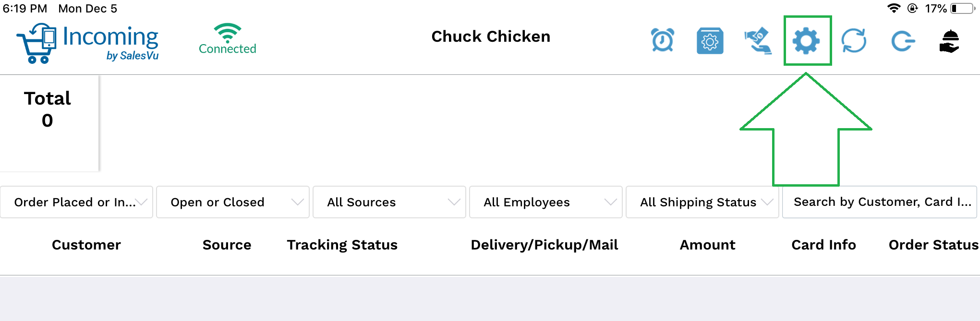Click the Tracking Status column header
This screenshot has height=321, width=980.
click(x=342, y=245)
